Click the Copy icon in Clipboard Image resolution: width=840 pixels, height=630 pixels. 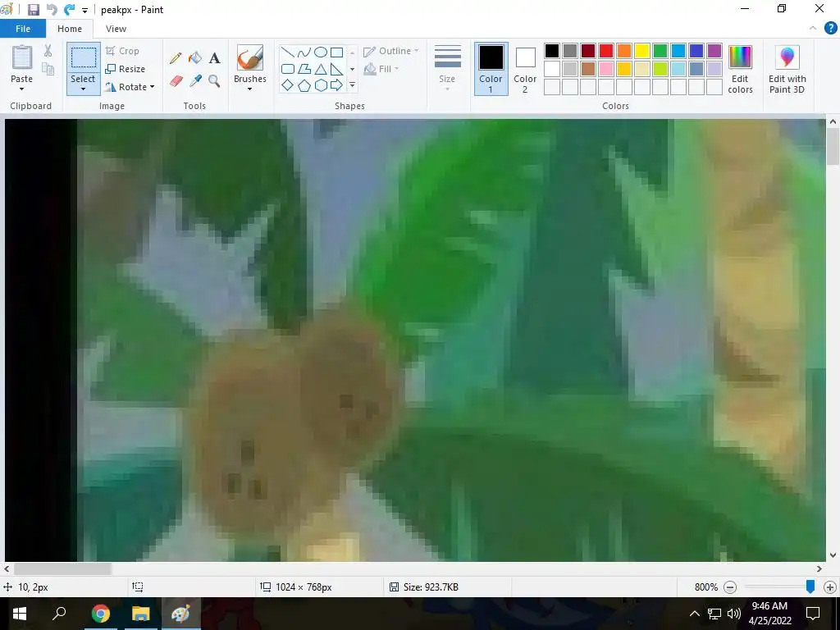point(48,69)
